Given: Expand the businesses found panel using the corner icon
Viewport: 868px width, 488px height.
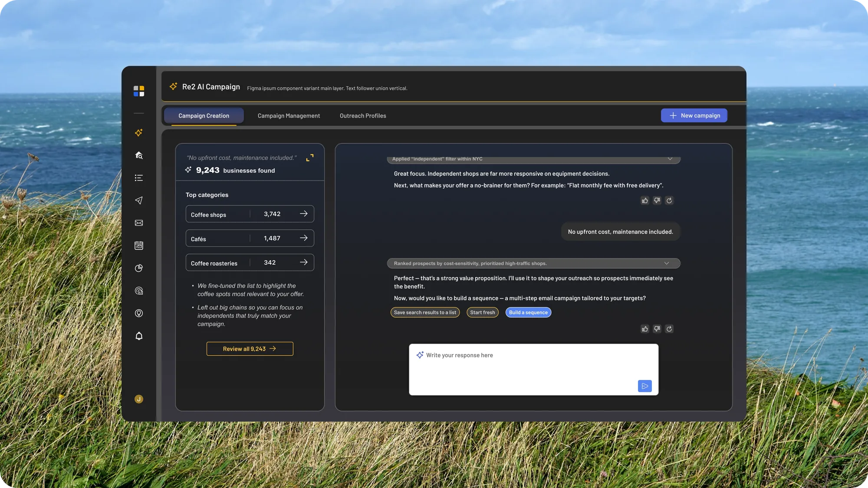Looking at the screenshot, I should (x=310, y=158).
